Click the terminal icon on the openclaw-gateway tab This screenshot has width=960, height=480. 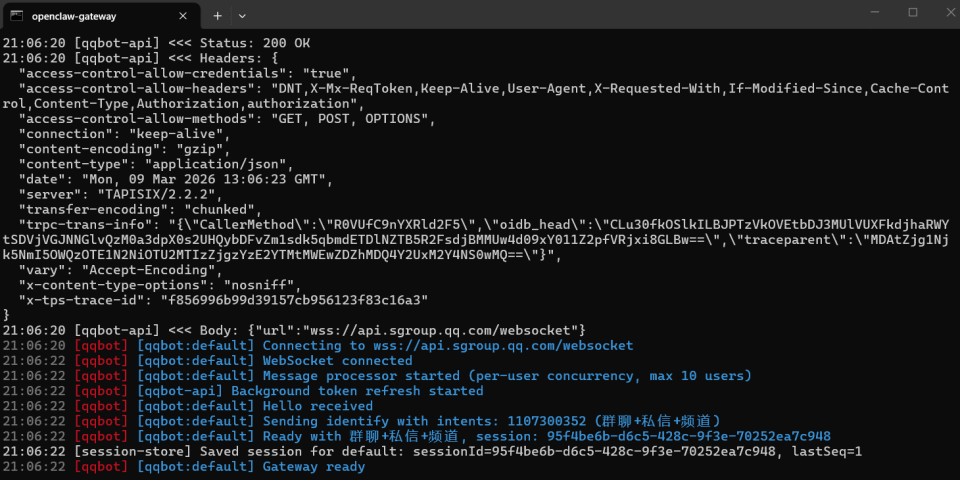pos(16,13)
